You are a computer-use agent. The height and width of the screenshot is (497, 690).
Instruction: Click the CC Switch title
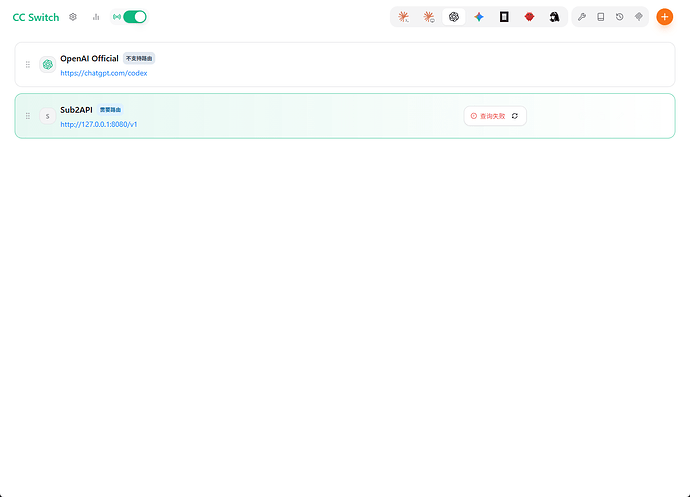[36, 17]
